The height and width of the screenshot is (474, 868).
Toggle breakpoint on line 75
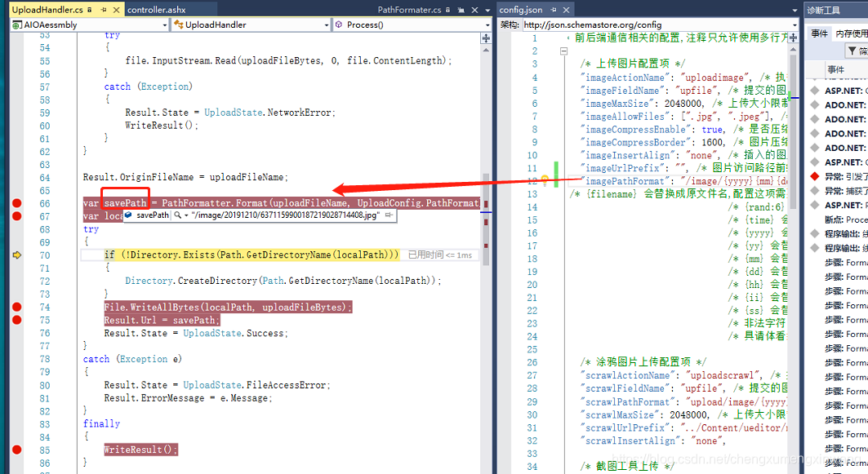(17, 320)
